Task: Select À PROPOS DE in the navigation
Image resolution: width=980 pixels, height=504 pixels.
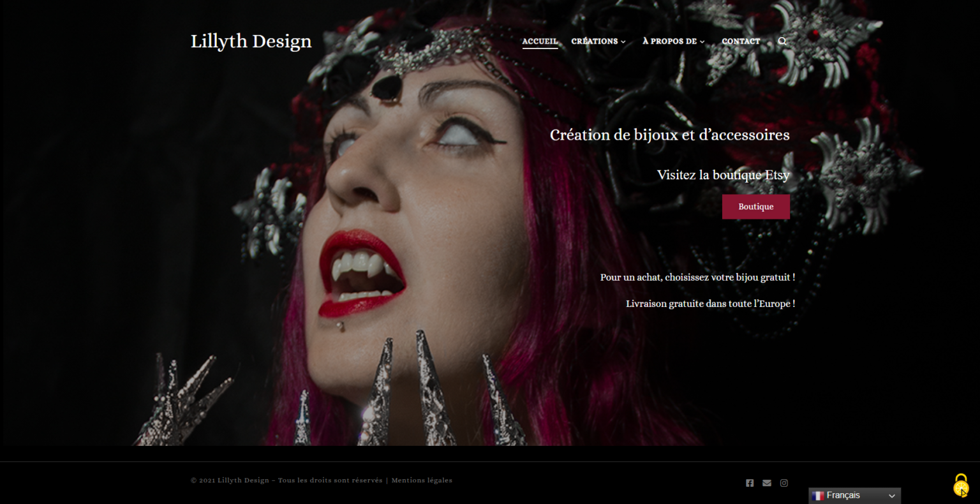Action: (671, 41)
